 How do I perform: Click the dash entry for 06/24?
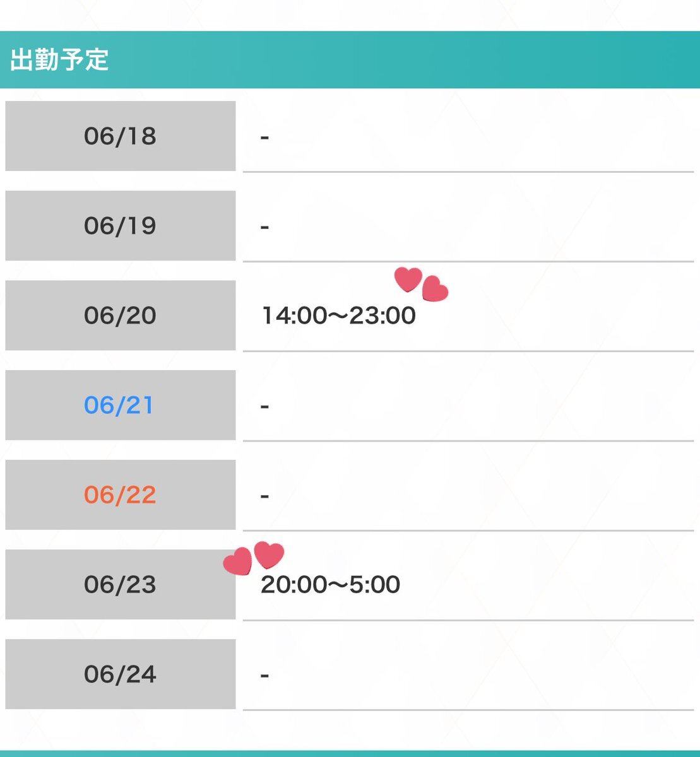[x=265, y=676]
